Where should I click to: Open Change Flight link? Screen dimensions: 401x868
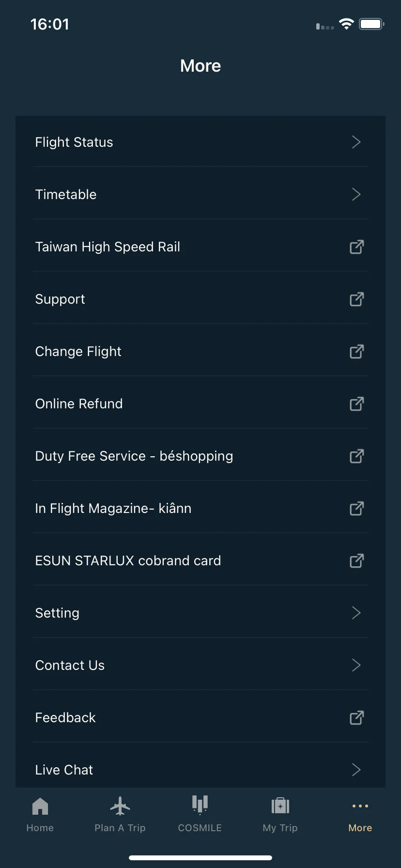click(200, 352)
